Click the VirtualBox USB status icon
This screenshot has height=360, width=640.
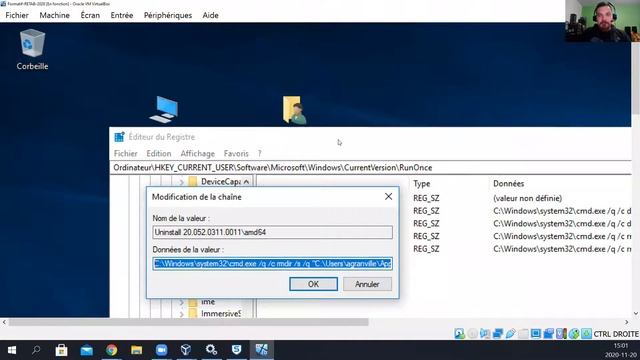[510, 333]
